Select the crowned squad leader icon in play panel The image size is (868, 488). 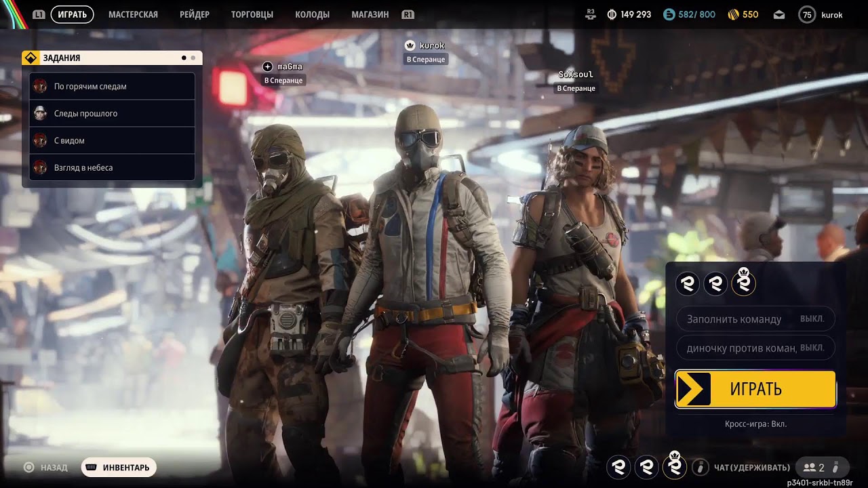(x=744, y=282)
